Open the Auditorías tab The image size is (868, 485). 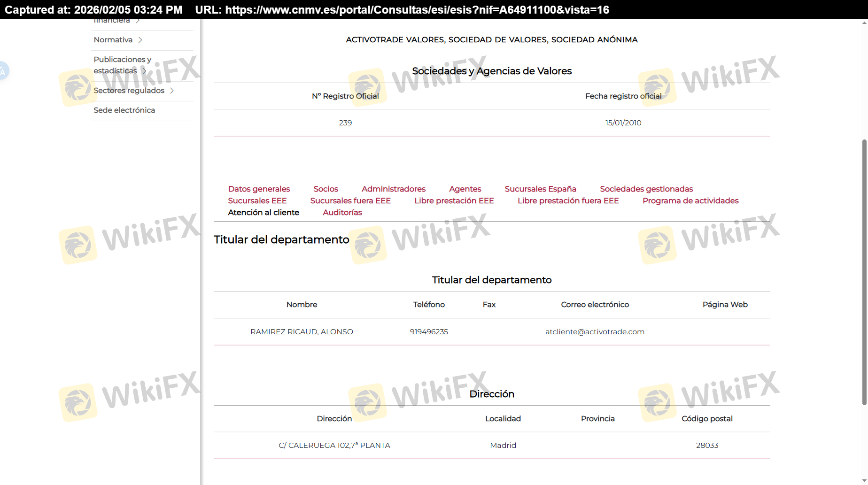[x=342, y=212]
